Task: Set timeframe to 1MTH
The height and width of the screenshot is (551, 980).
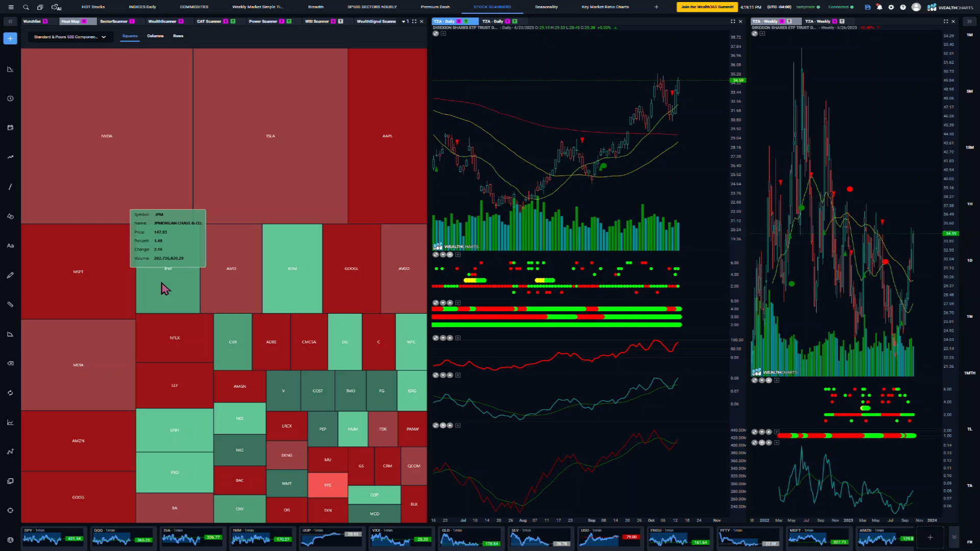Action: (970, 373)
